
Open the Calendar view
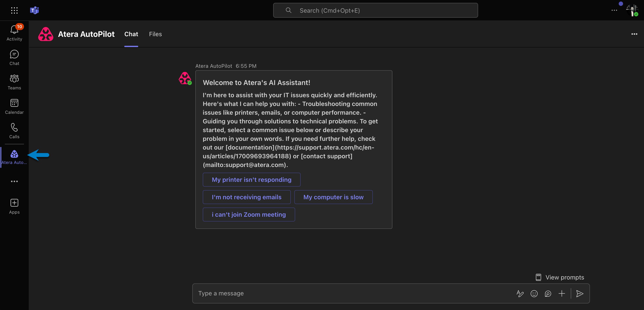click(14, 107)
